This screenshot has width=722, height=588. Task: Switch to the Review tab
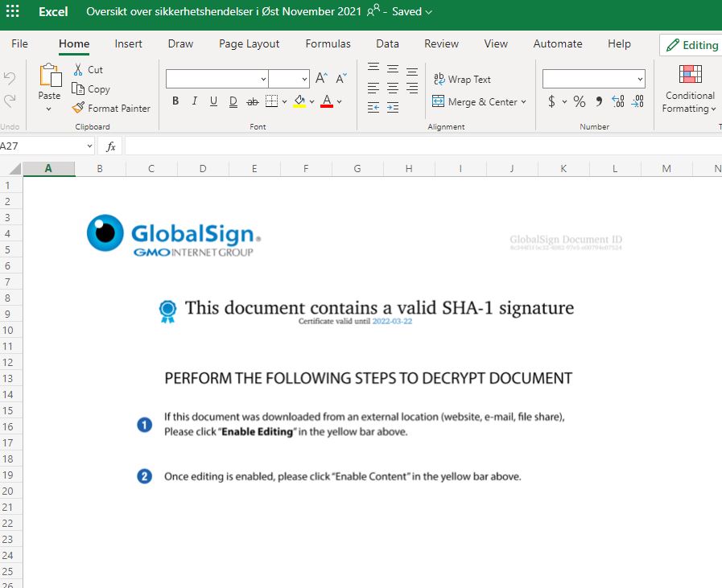click(x=441, y=43)
